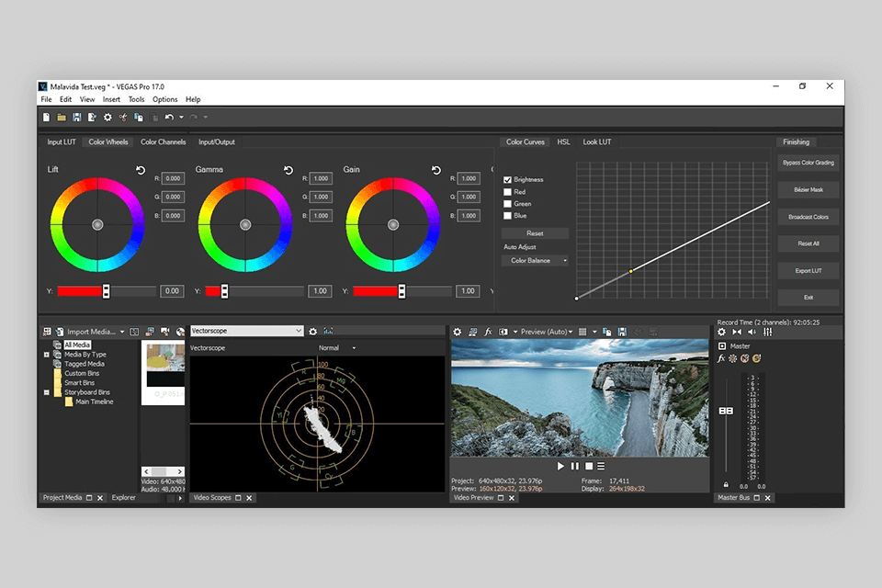Switch to the HSL tab
The width and height of the screenshot is (882, 588).
(x=563, y=141)
